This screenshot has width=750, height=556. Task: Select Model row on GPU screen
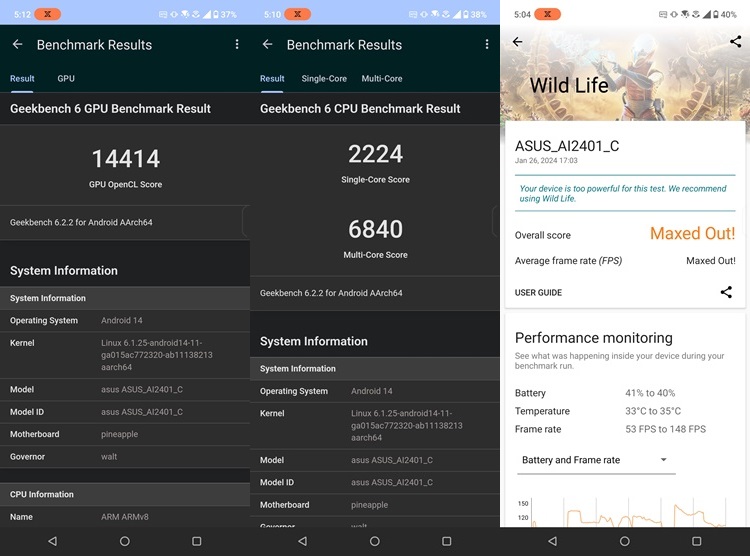(125, 389)
